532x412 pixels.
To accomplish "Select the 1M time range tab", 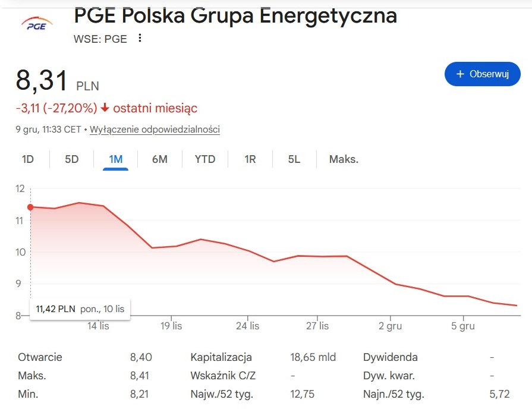I will pos(115,159).
